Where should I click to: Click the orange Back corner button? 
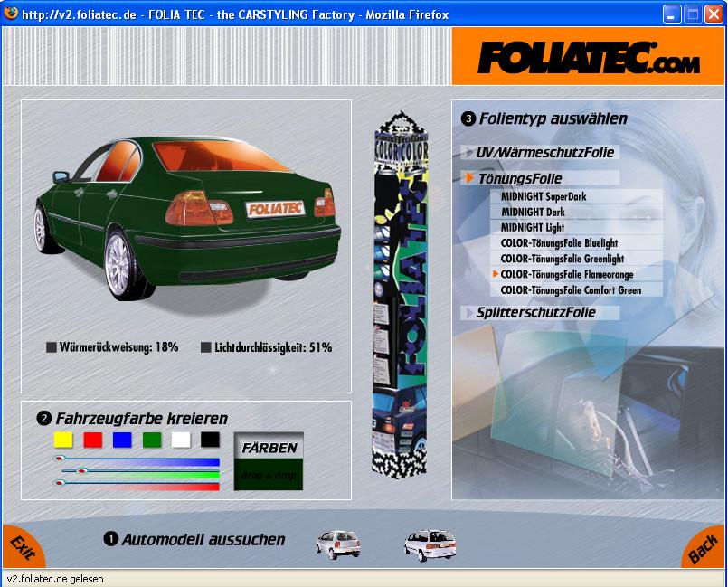click(705, 548)
